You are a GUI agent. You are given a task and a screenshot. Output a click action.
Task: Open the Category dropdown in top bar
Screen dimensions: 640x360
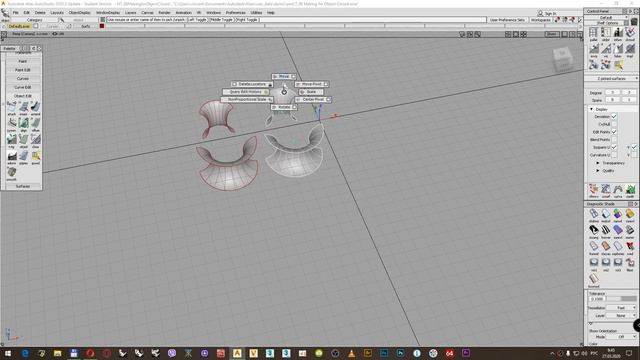[x=35, y=20]
